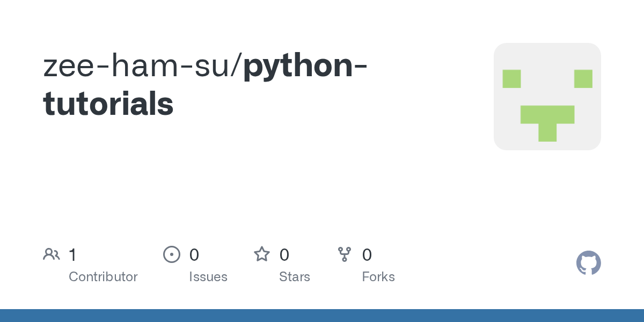Open the green pixel identicon avatar
644x322 pixels.
pos(547,97)
